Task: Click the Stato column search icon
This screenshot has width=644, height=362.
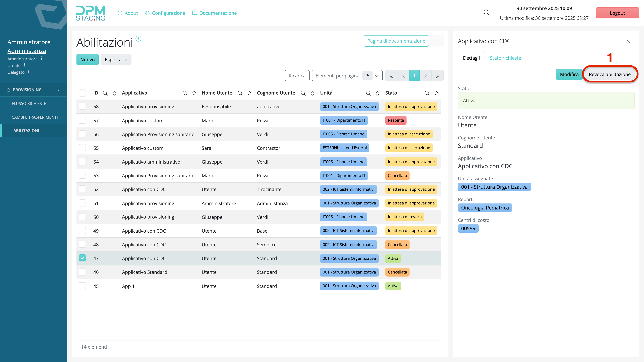Action: 427,93
